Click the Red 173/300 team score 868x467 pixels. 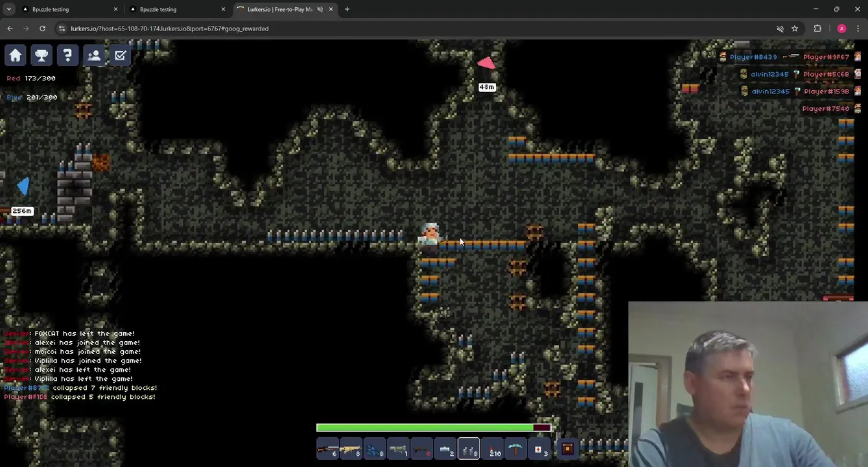(x=31, y=78)
